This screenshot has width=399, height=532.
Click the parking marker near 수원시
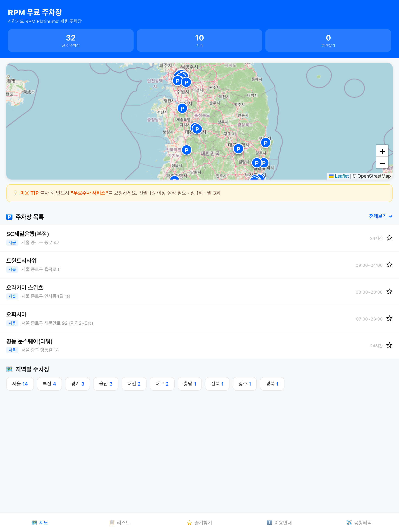tap(186, 82)
